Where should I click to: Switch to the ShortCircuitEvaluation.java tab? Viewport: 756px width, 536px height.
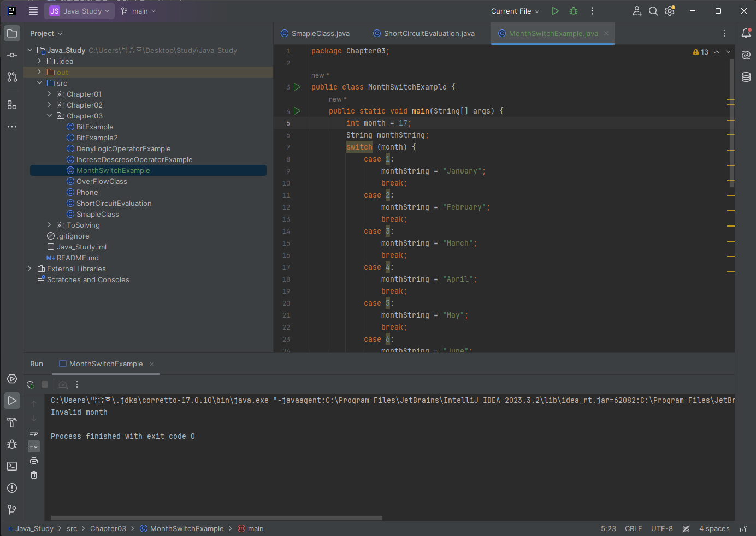pyautogui.click(x=429, y=33)
